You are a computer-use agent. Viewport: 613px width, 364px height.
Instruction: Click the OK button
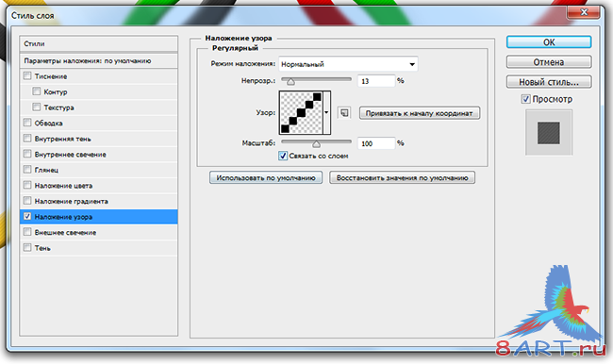[549, 42]
